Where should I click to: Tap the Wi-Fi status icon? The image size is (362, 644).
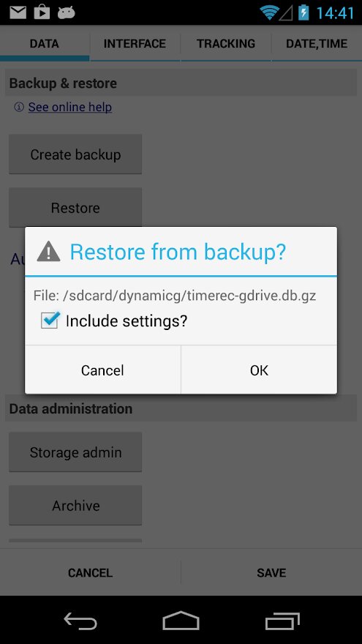coord(269,12)
